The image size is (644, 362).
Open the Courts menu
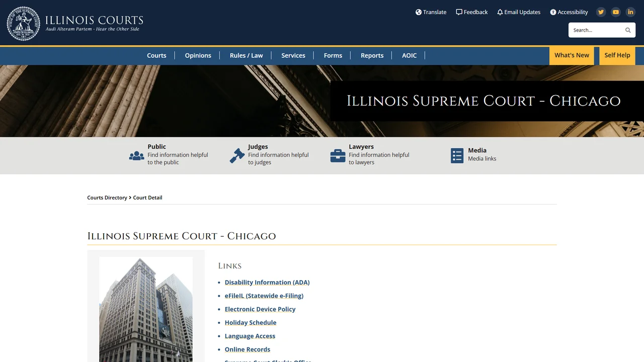pyautogui.click(x=156, y=55)
